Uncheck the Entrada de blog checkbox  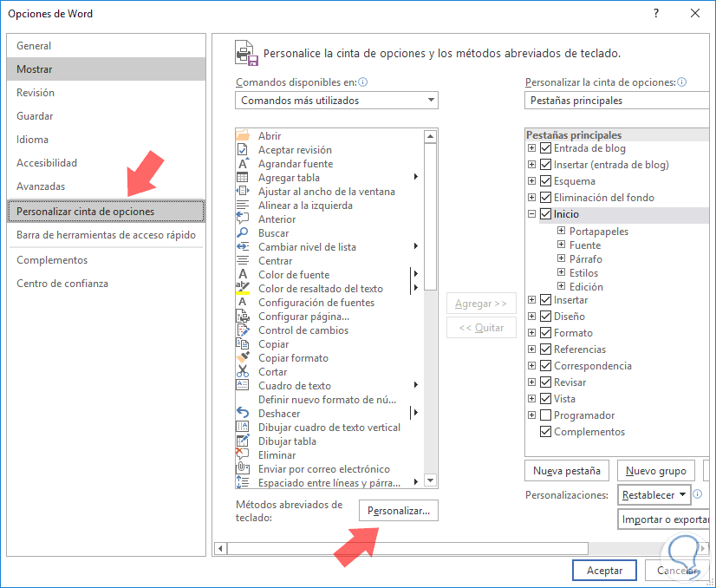coord(546,148)
